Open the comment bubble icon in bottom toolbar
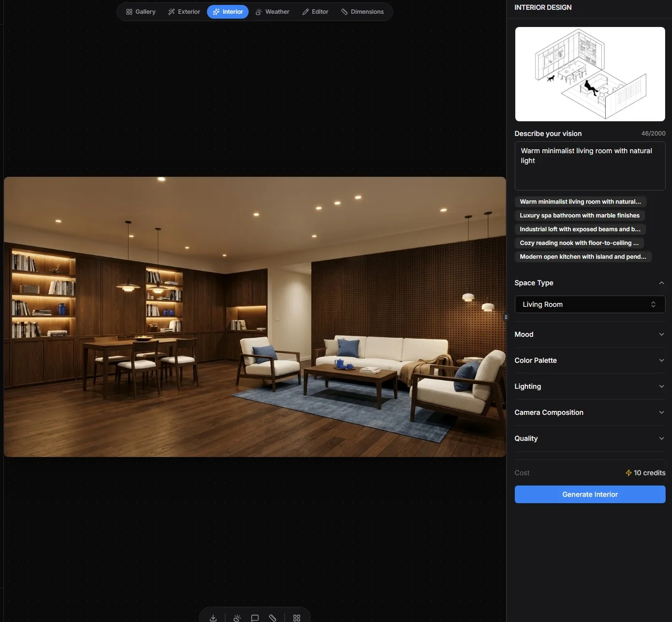Viewport: 672px width, 622px height. pos(254,618)
